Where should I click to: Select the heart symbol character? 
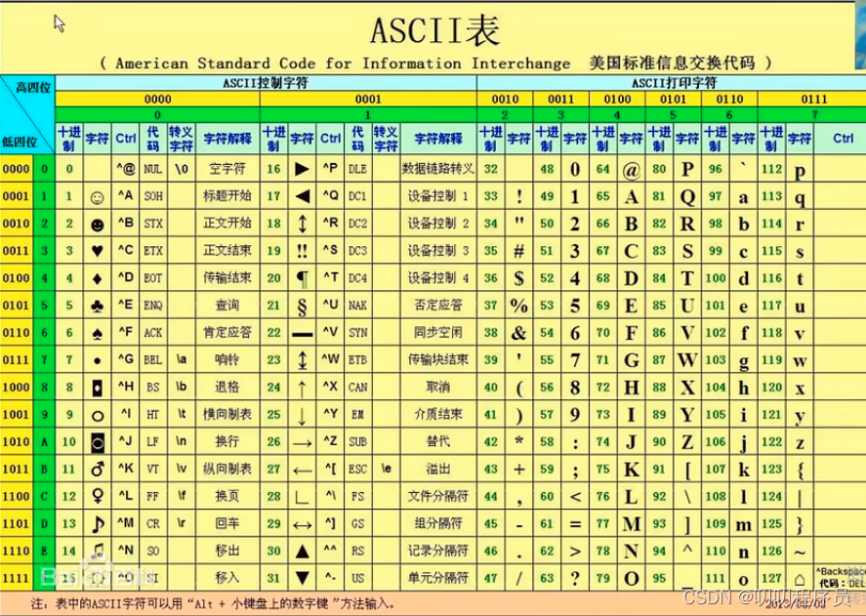tap(98, 251)
